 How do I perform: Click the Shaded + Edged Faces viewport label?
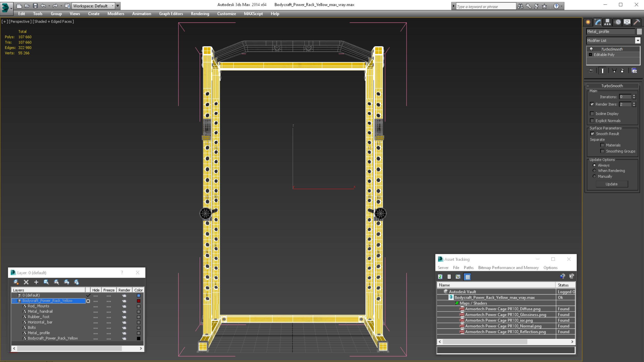(x=53, y=21)
